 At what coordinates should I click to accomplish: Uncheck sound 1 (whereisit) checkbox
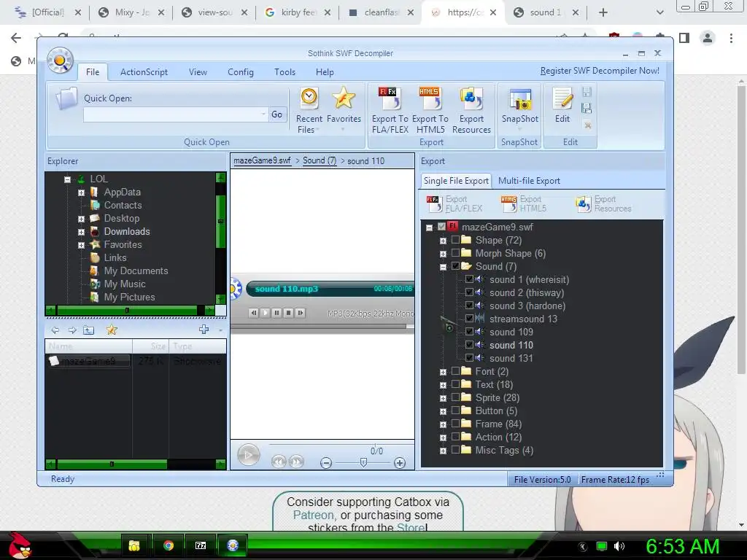(x=469, y=279)
